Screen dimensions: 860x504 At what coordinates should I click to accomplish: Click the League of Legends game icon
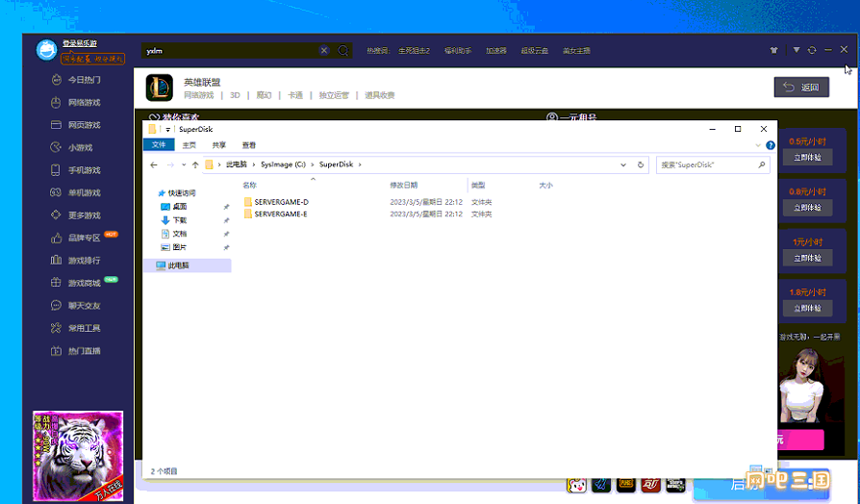tap(160, 88)
